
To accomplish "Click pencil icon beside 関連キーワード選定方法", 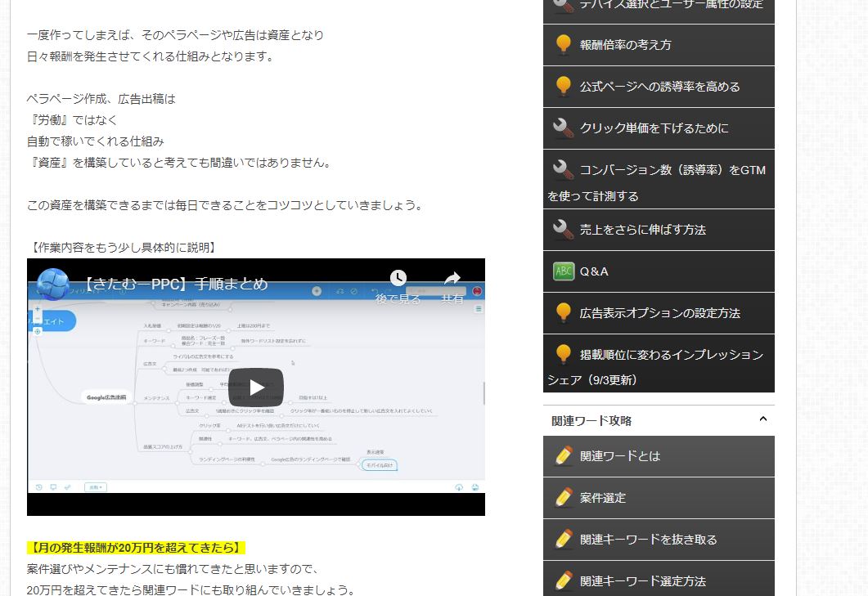I will point(563,580).
